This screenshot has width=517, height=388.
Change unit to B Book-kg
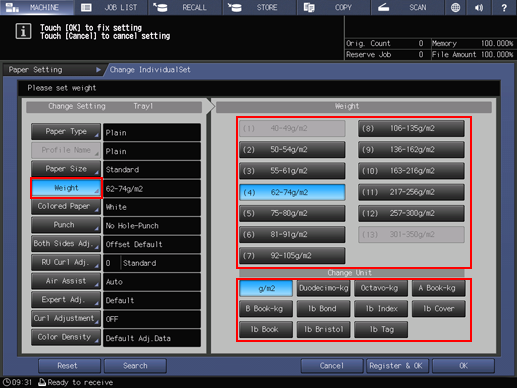(266, 309)
